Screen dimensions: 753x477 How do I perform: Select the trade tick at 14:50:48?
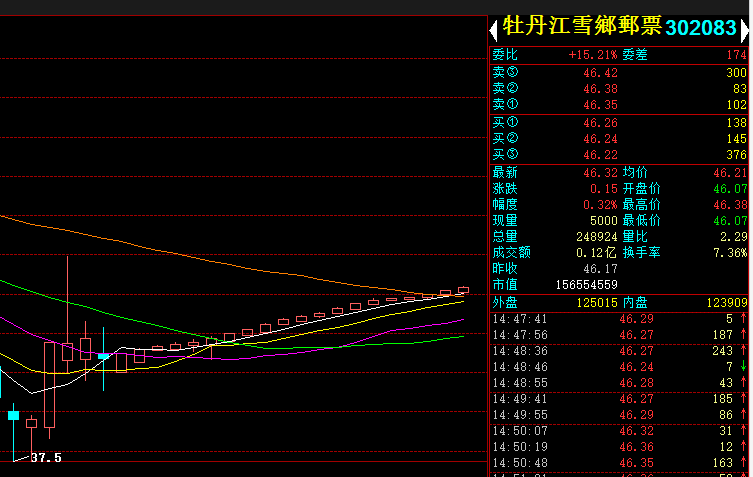click(x=619, y=463)
